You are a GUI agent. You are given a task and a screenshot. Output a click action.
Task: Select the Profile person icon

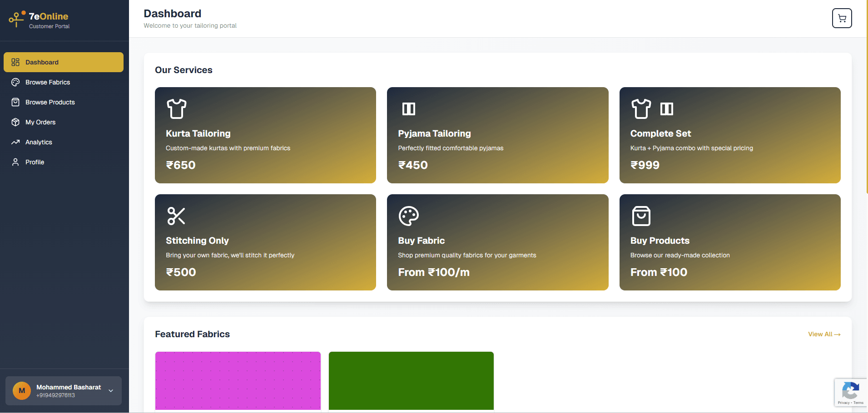click(15, 162)
